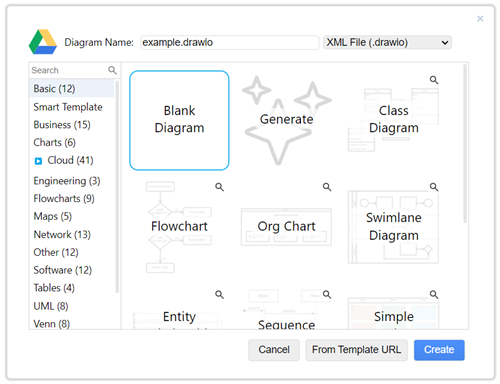This screenshot has width=500, height=384.
Task: Select the Smart Template category
Action: coord(68,107)
